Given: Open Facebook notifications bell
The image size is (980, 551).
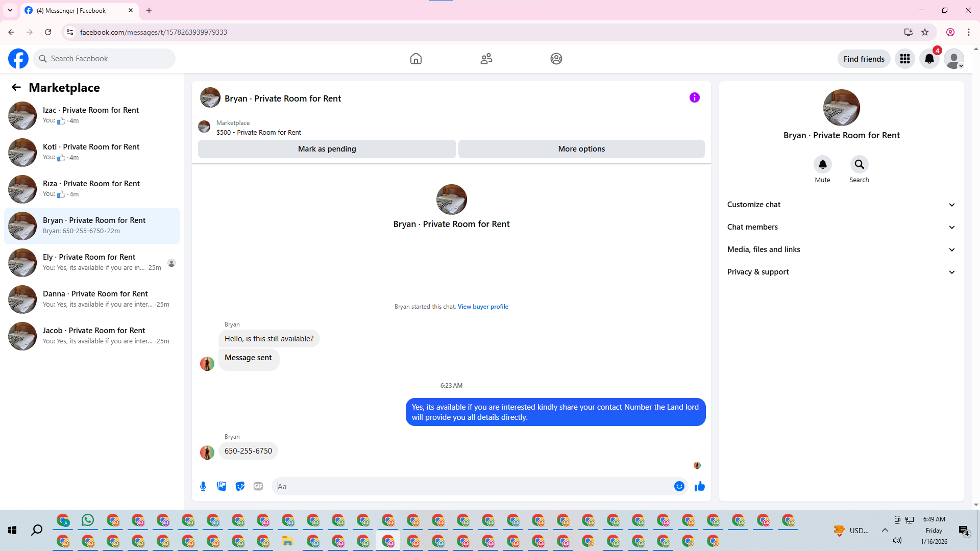Looking at the screenshot, I should click(x=929, y=59).
